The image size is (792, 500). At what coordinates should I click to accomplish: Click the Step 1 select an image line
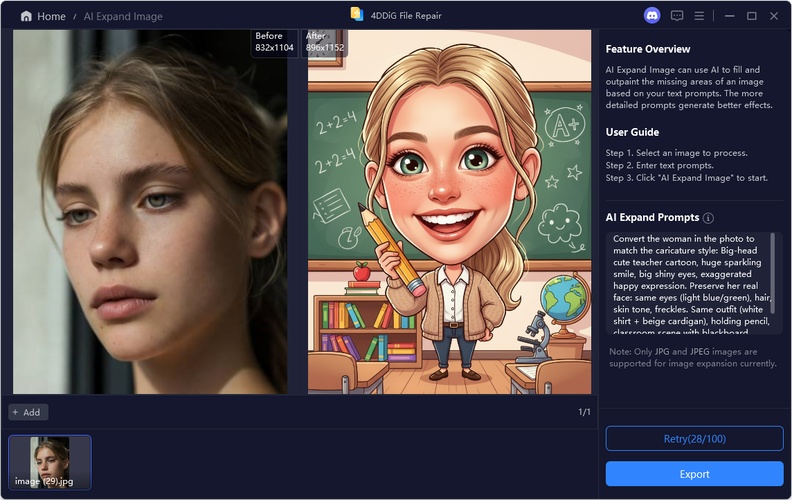pyautogui.click(x=676, y=153)
